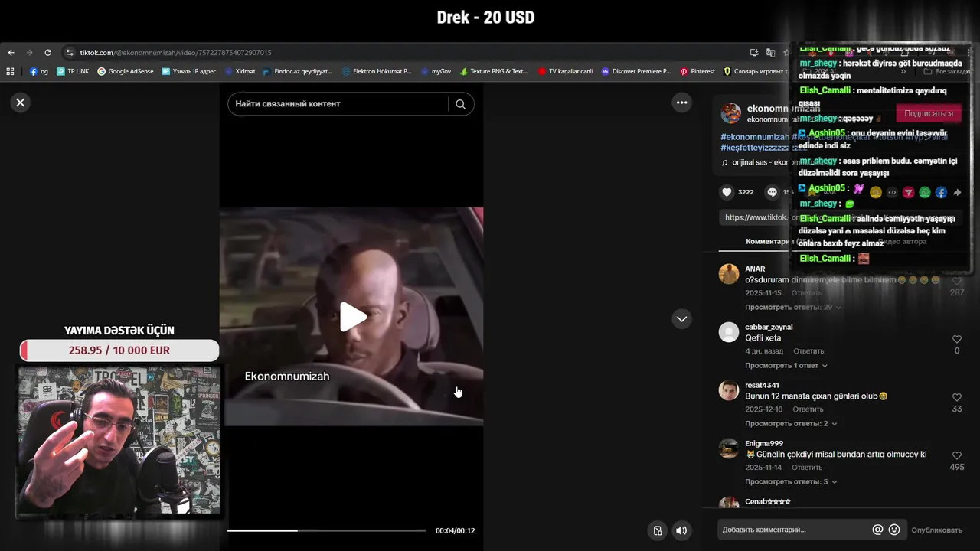The width and height of the screenshot is (980, 551).
Task: Open the Pinterest bookmark
Action: 697,71
